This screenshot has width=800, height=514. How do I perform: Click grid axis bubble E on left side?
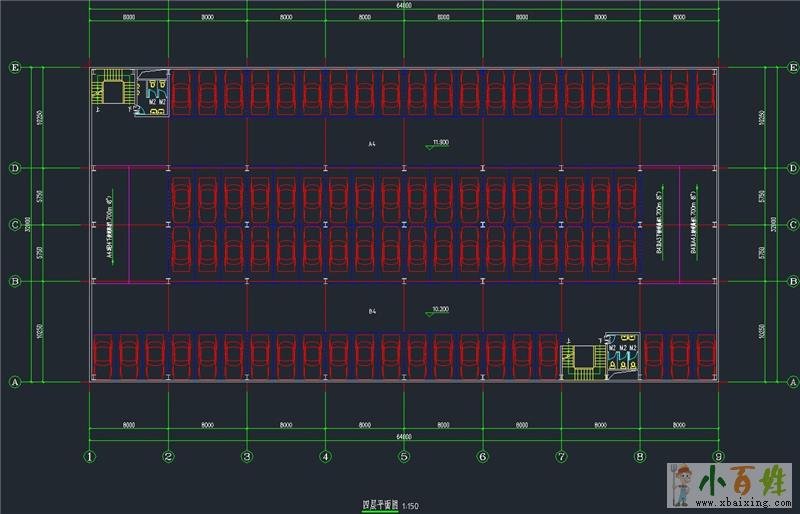coord(15,67)
